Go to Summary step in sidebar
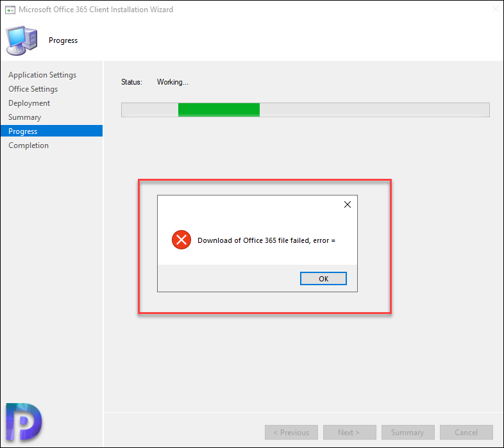 (x=25, y=117)
